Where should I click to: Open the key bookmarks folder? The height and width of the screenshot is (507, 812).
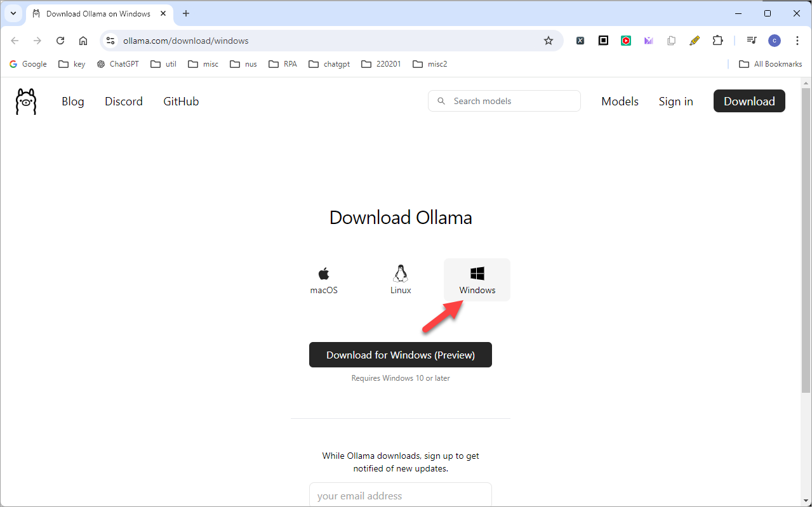point(72,64)
